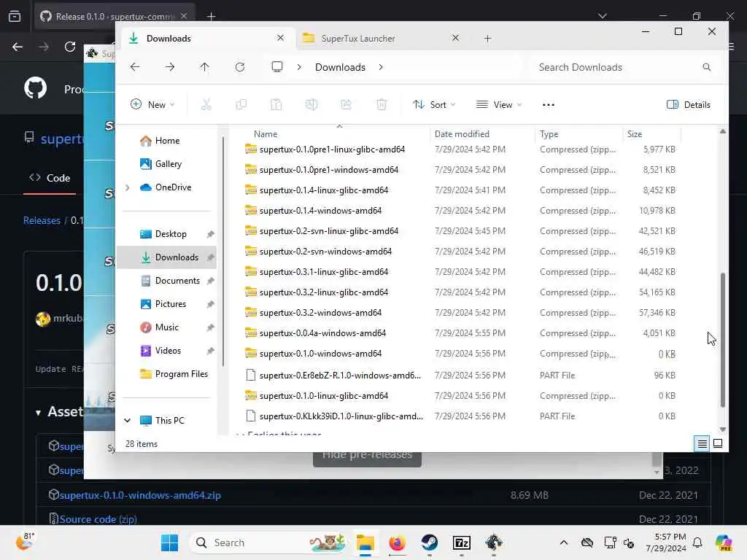This screenshot has height=560, width=747.
Task: Click the Paste clipboard icon
Action: click(276, 105)
